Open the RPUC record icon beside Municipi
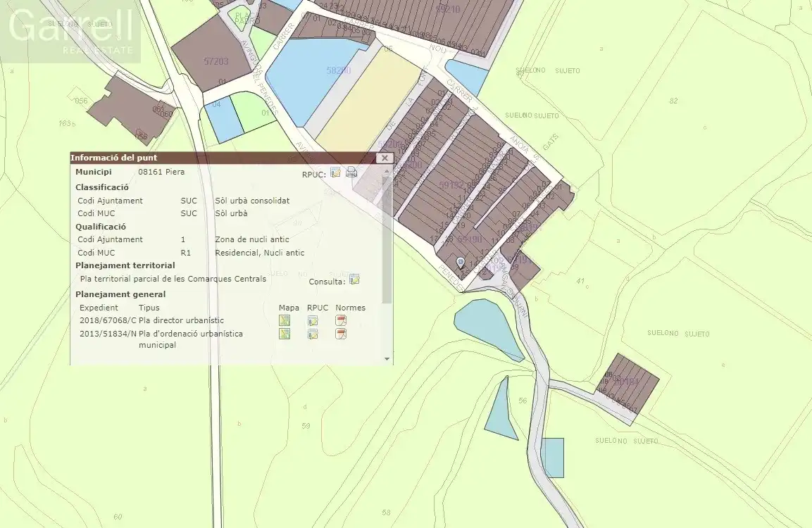This screenshot has width=812, height=528. pos(335,173)
